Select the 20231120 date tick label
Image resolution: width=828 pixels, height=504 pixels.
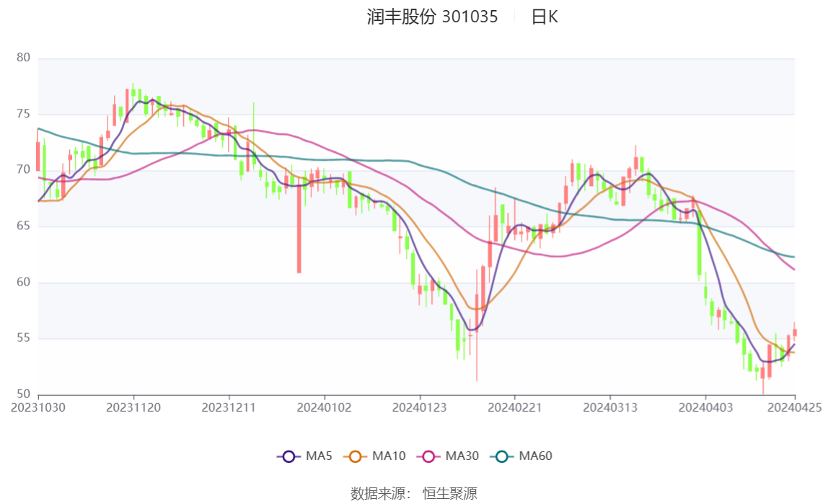133,407
